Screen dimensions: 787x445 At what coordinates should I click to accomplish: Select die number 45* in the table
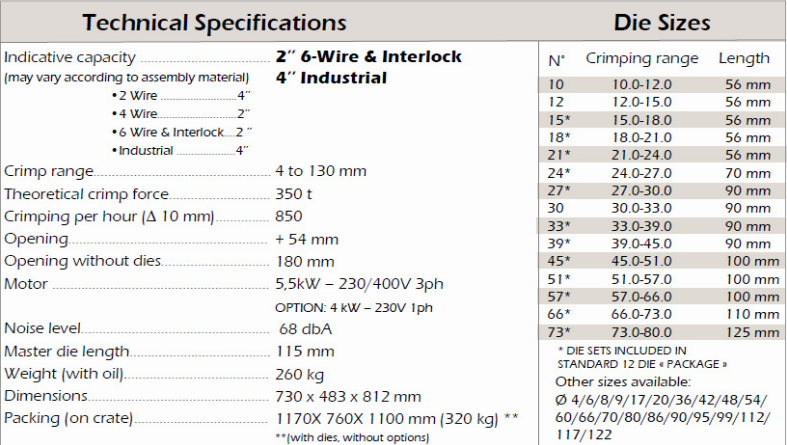click(558, 261)
